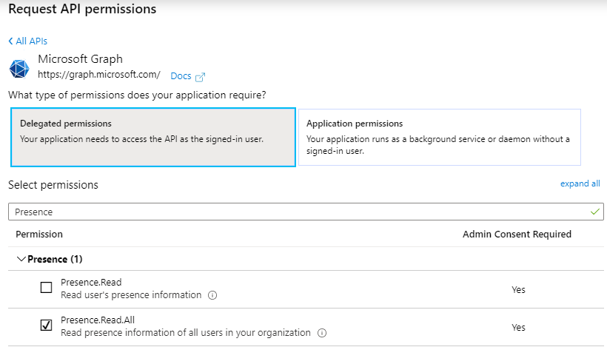Select Application permissions type
607x364 pixels.
pos(440,138)
